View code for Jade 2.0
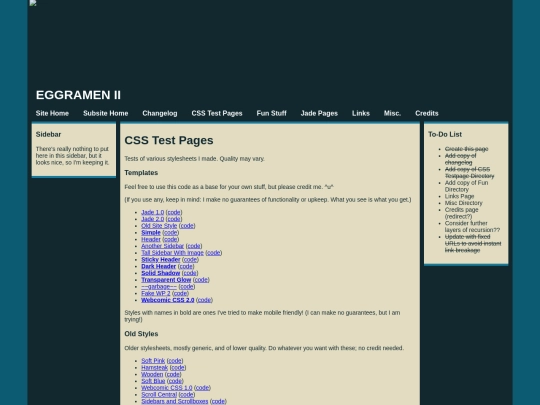This screenshot has width=540, height=405. pos(174,219)
